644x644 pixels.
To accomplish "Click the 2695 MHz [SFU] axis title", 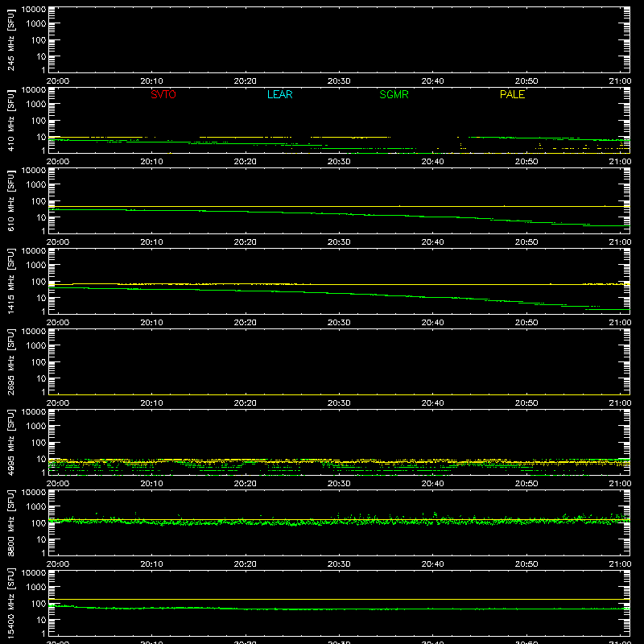I will [x=11, y=362].
